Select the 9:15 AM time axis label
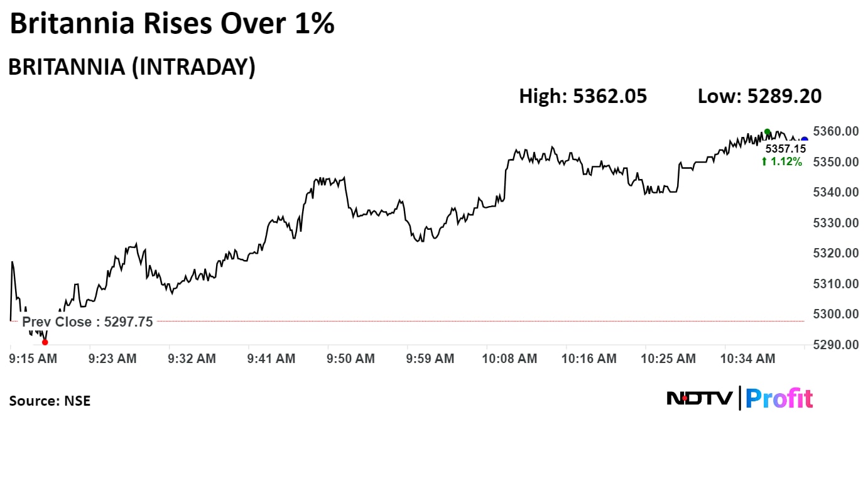868x488 pixels. 34,359
